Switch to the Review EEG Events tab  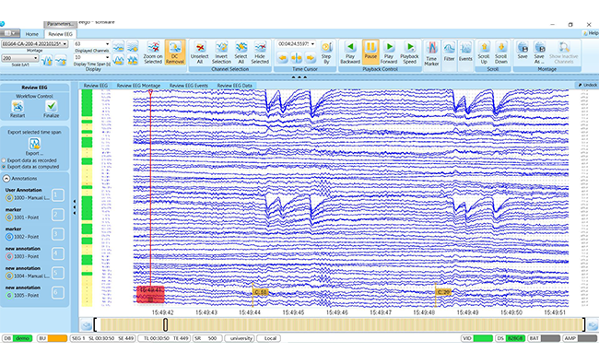coord(189,86)
